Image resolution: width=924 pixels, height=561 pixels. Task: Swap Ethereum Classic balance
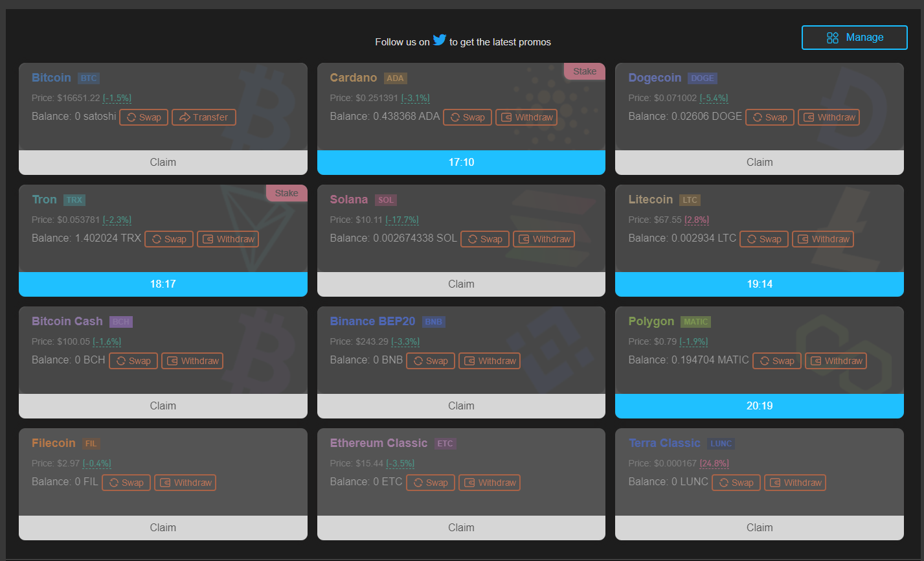click(x=431, y=483)
